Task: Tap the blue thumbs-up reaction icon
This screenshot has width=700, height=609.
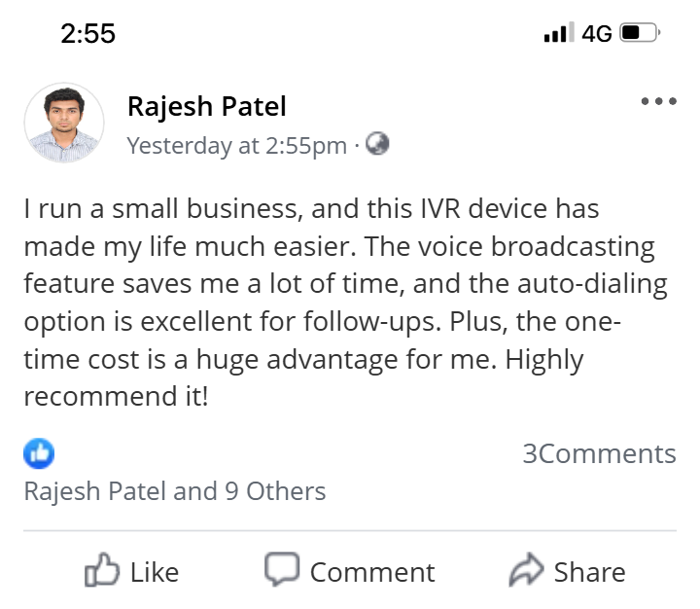Action: 39,453
